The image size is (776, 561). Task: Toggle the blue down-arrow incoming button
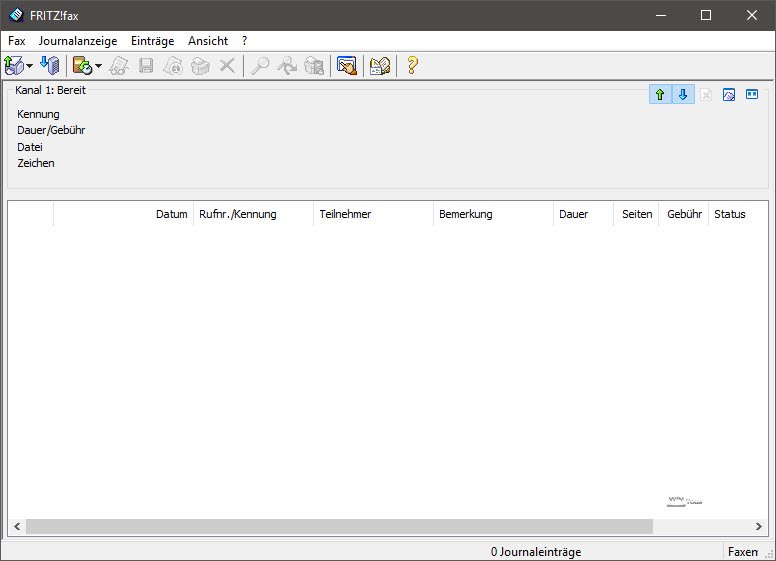coord(683,95)
